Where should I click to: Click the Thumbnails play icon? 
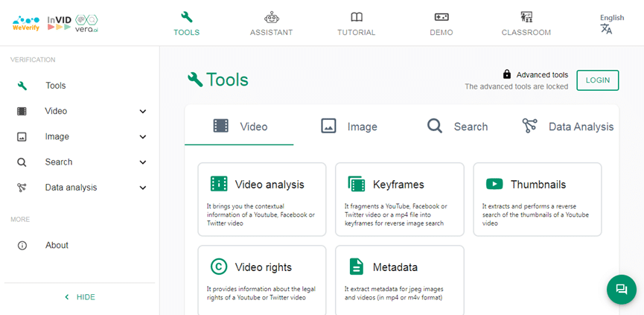click(494, 184)
